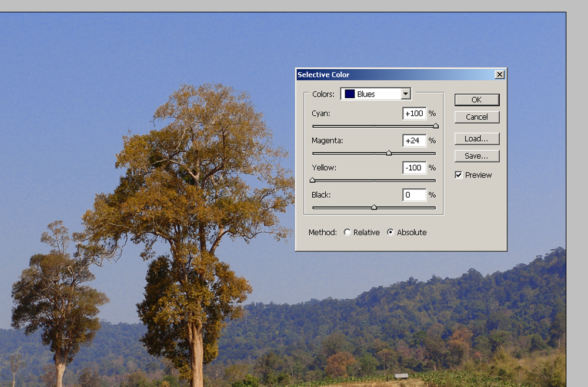The image size is (588, 387).
Task: Click the Cyan percentage input field
Action: pyautogui.click(x=414, y=114)
